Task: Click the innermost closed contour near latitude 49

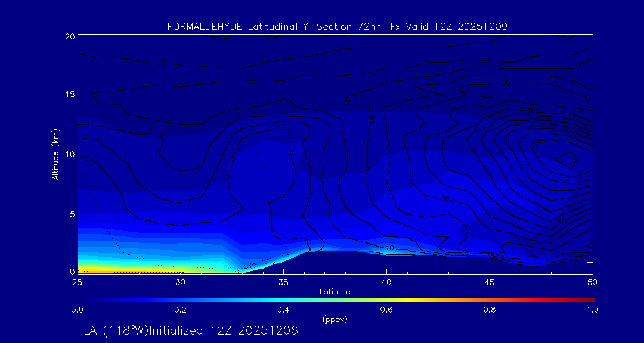Action: (x=564, y=159)
